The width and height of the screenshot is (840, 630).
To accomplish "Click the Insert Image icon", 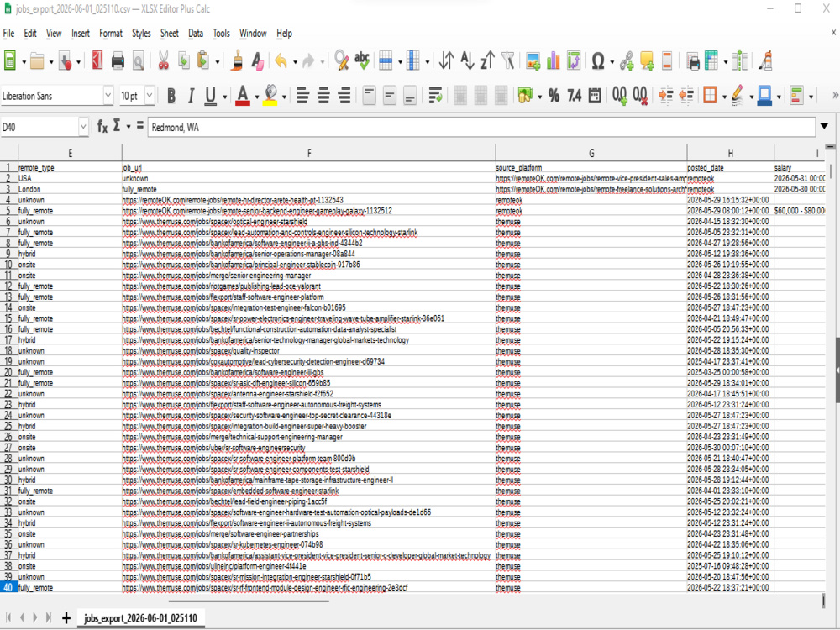I will click(533, 61).
